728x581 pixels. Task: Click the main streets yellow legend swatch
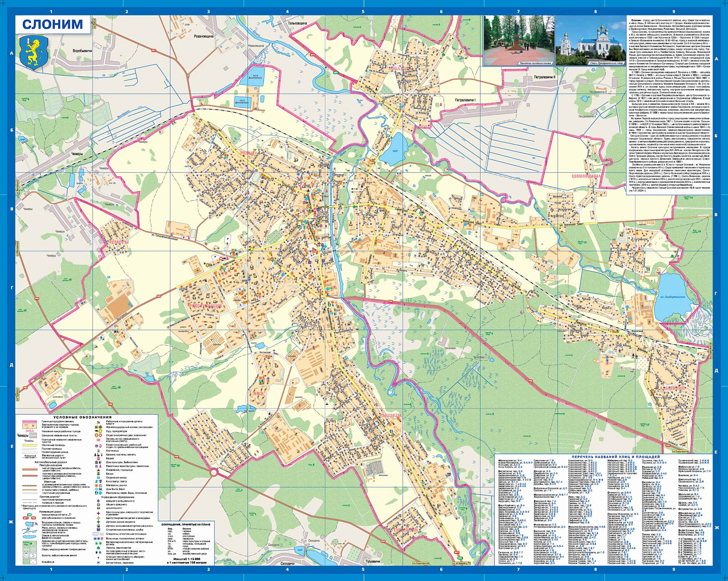[x=29, y=445]
